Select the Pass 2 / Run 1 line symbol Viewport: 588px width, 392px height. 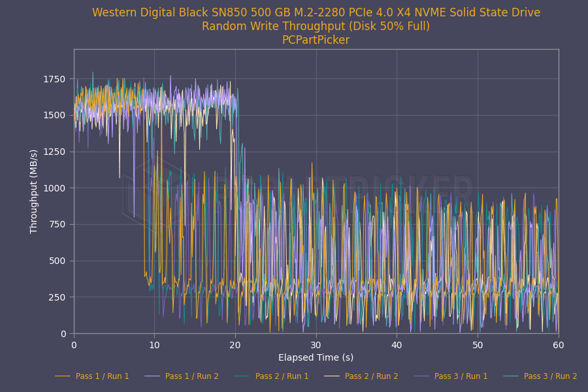(x=242, y=376)
